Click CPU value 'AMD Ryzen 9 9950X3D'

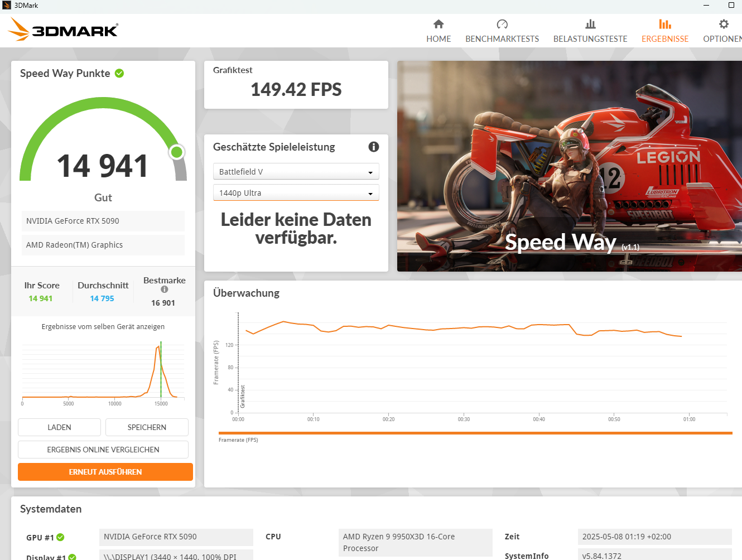(x=416, y=543)
